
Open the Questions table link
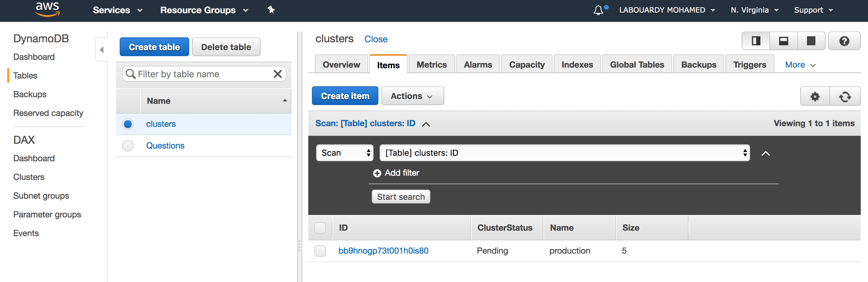tap(165, 146)
